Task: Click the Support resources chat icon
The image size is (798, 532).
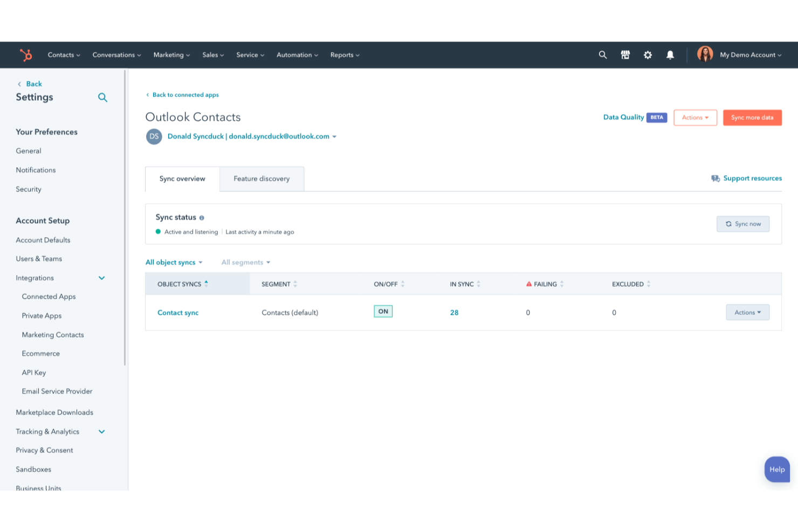Action: [716, 178]
